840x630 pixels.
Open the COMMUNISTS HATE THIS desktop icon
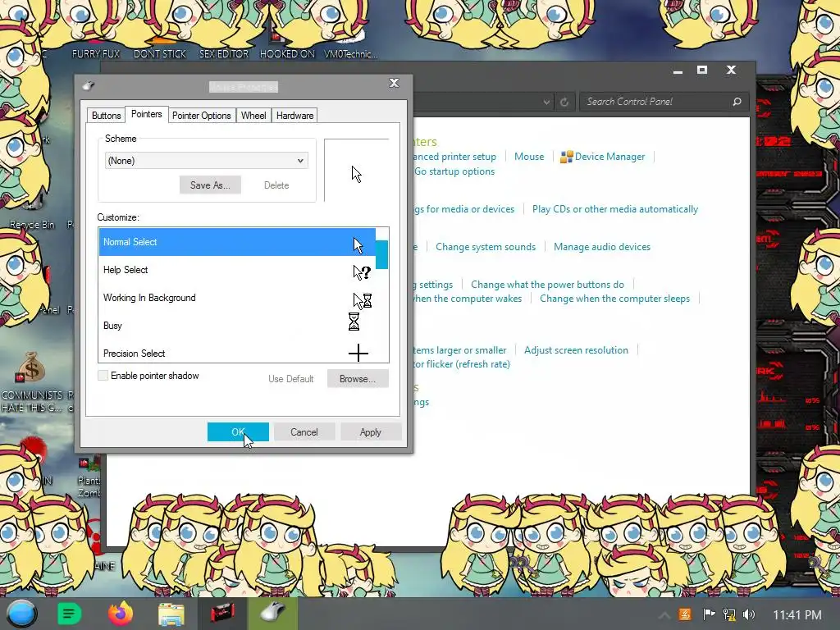pos(32,381)
